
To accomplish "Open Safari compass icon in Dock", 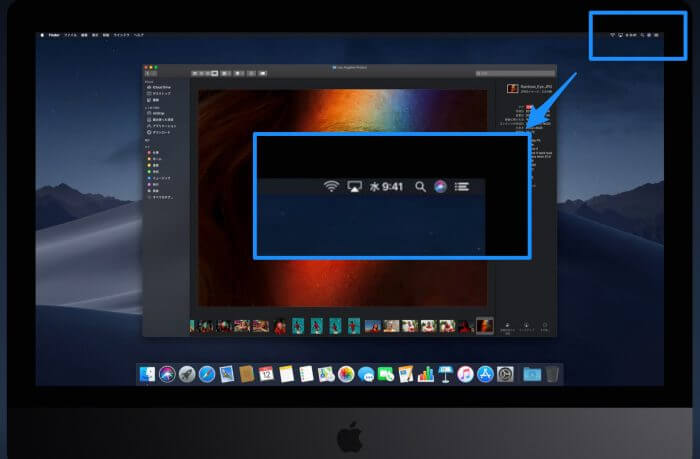I will (x=207, y=374).
